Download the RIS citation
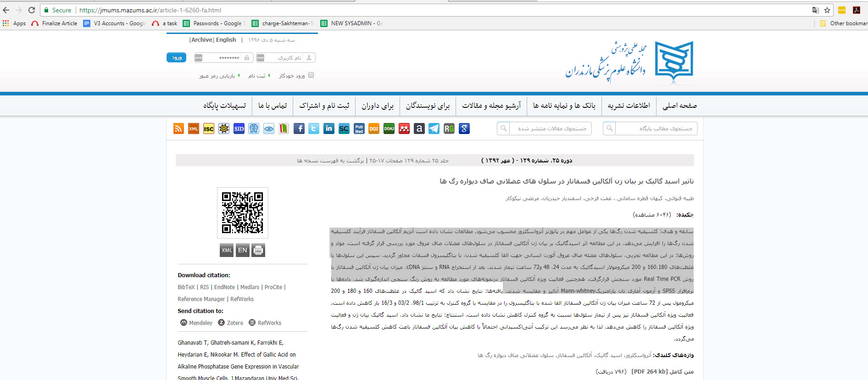 click(x=205, y=287)
